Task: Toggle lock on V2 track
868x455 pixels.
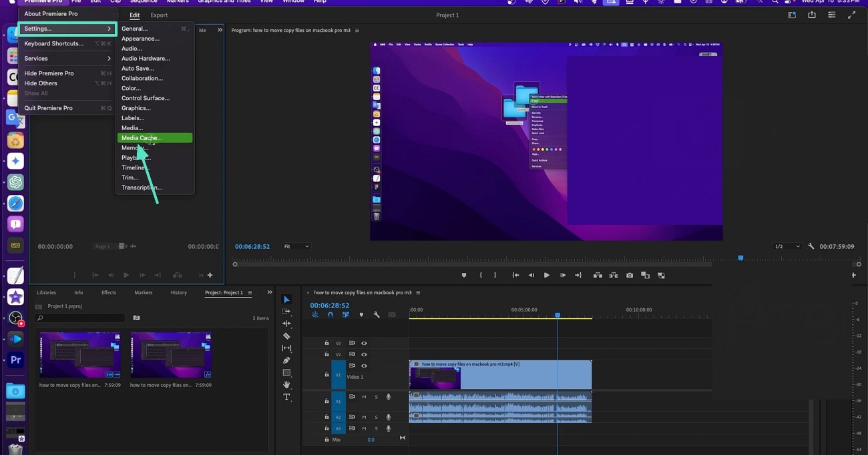Action: [327, 354]
